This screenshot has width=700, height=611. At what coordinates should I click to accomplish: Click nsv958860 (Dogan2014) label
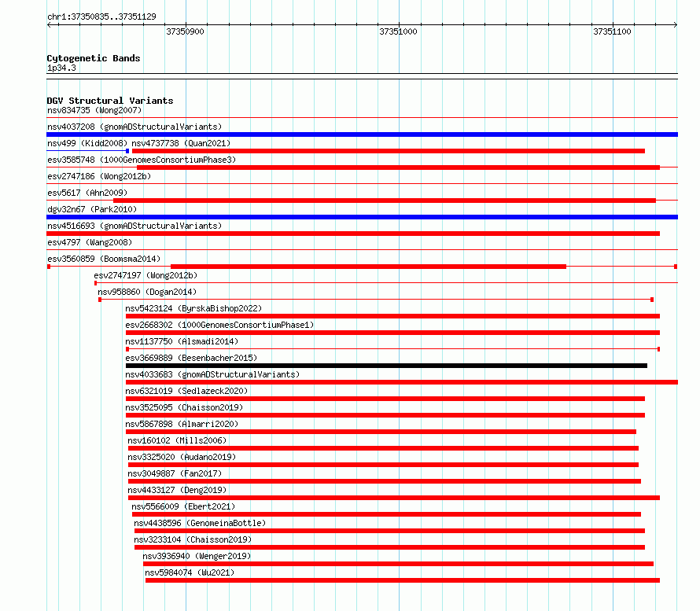(x=147, y=292)
